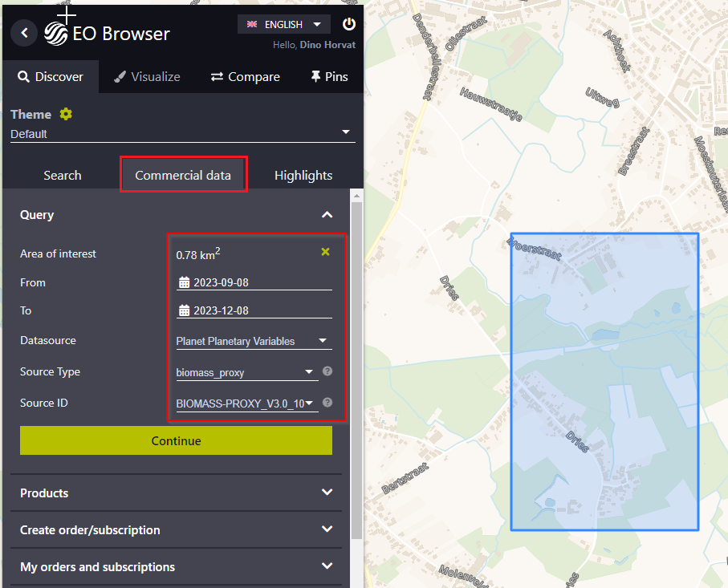The image size is (728, 588).
Task: Click the back arrow button
Action: [24, 33]
